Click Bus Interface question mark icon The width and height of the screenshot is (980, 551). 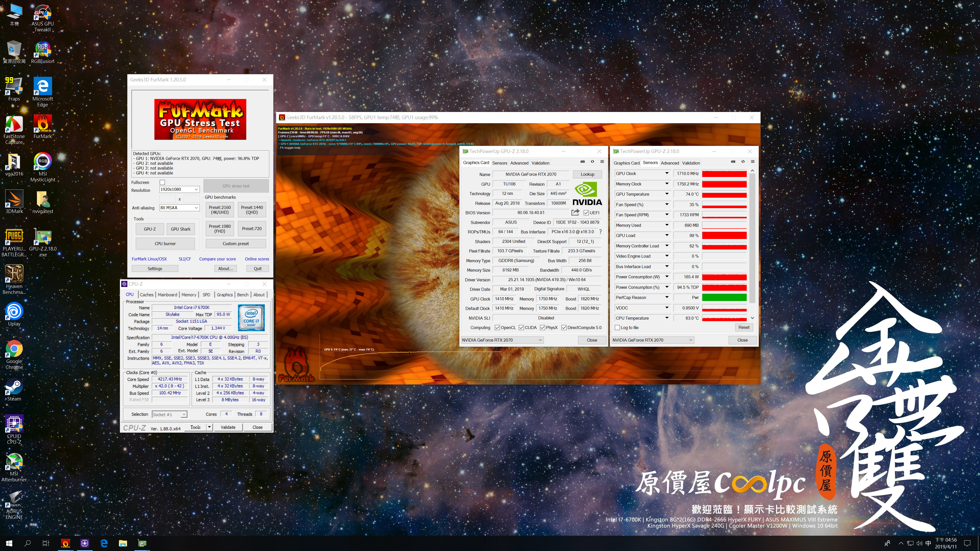point(600,232)
